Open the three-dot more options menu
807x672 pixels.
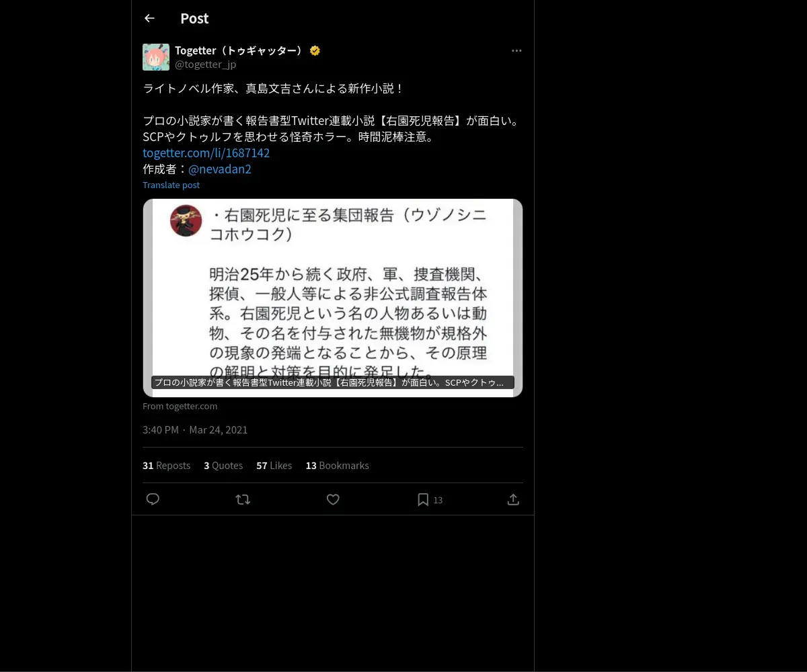pos(516,50)
